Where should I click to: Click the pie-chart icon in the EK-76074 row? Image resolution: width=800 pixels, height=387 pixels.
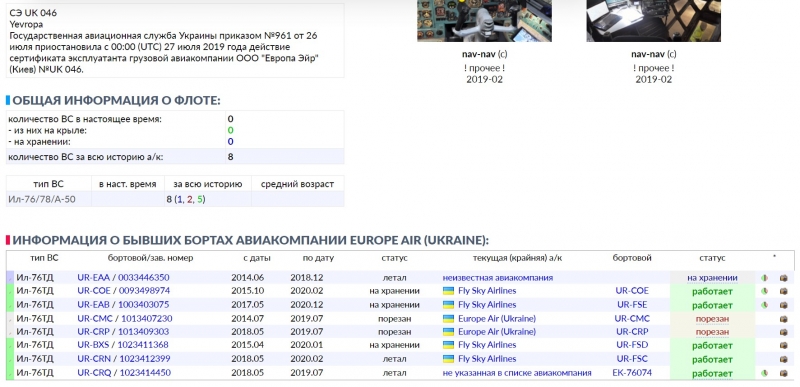(x=764, y=373)
